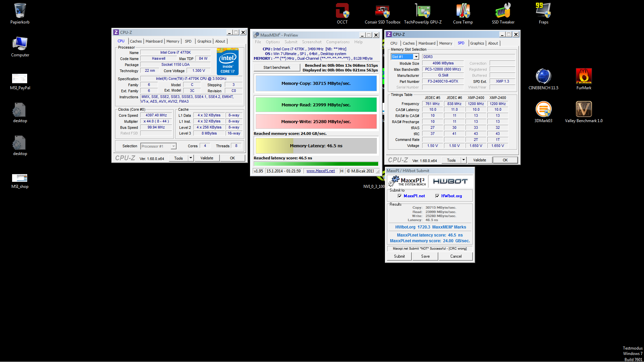Click Validate in SPD CPU-Z window

480,160
